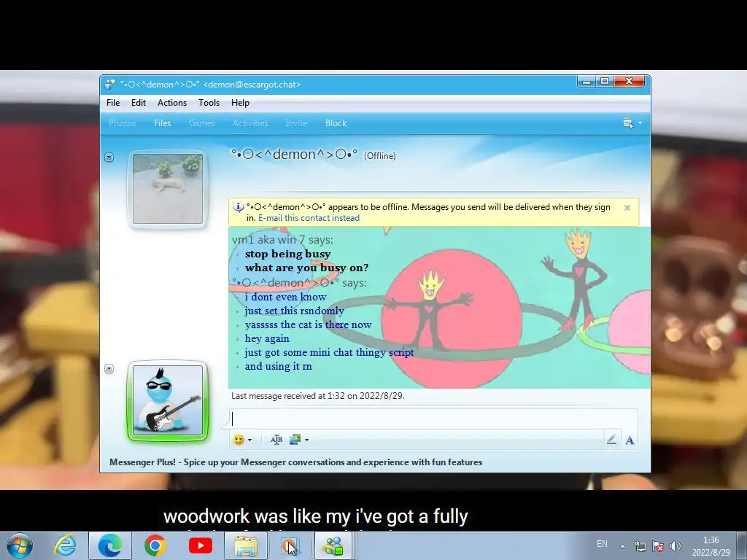Screen dimensions: 747x560
Task: Click the Files toolbar button
Action: [x=162, y=123]
